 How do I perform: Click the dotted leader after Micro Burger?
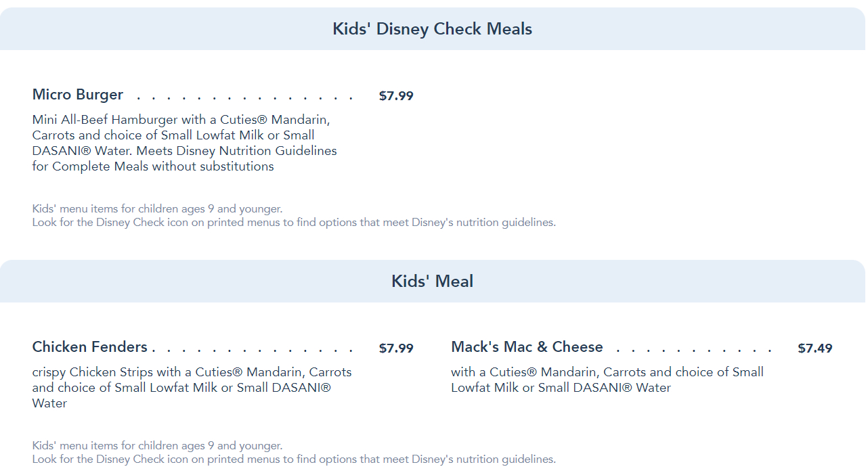tap(244, 97)
